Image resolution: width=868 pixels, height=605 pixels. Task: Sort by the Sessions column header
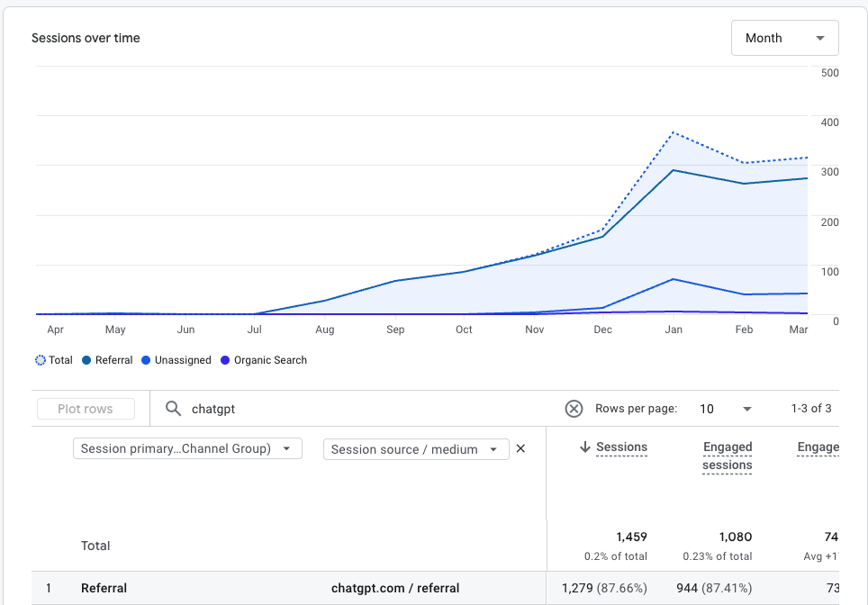pyautogui.click(x=621, y=447)
